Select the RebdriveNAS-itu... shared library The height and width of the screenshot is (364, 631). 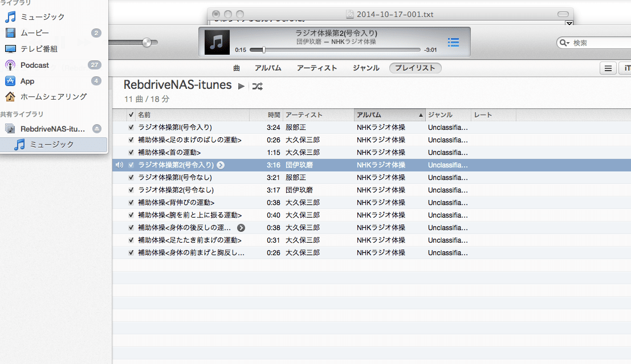[x=52, y=129]
